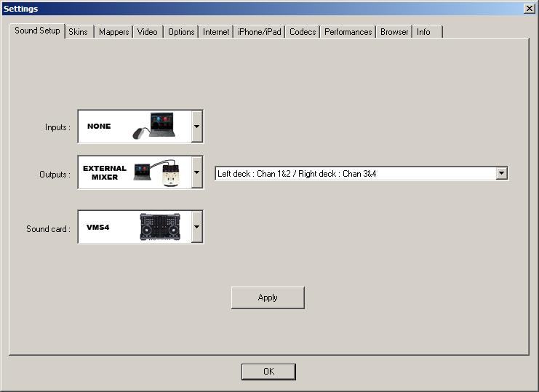Click the laptop and mouse Inputs icon
Image resolution: width=539 pixels, height=392 pixels.
(x=154, y=126)
